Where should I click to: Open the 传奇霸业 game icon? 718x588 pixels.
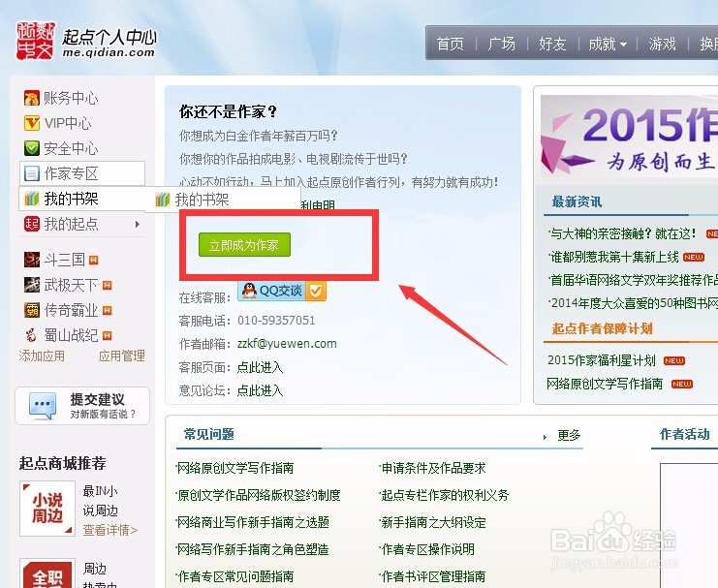(x=32, y=310)
